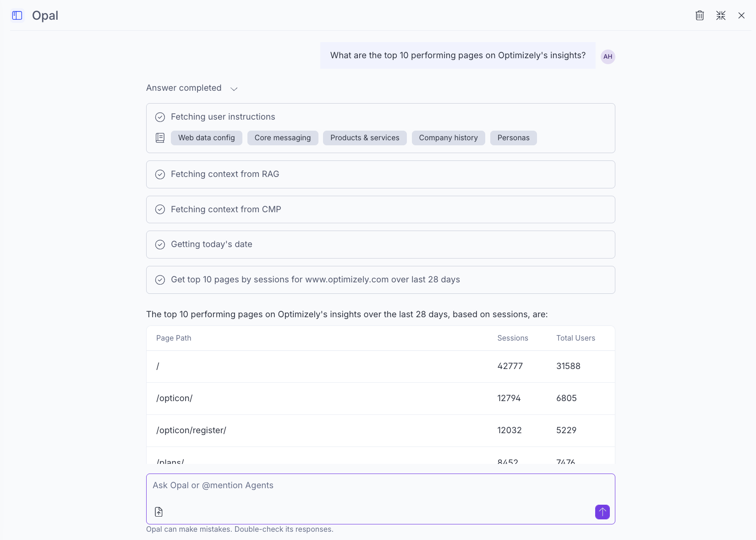This screenshot has width=756, height=540.
Task: Open the Core messaging chip
Action: click(283, 138)
